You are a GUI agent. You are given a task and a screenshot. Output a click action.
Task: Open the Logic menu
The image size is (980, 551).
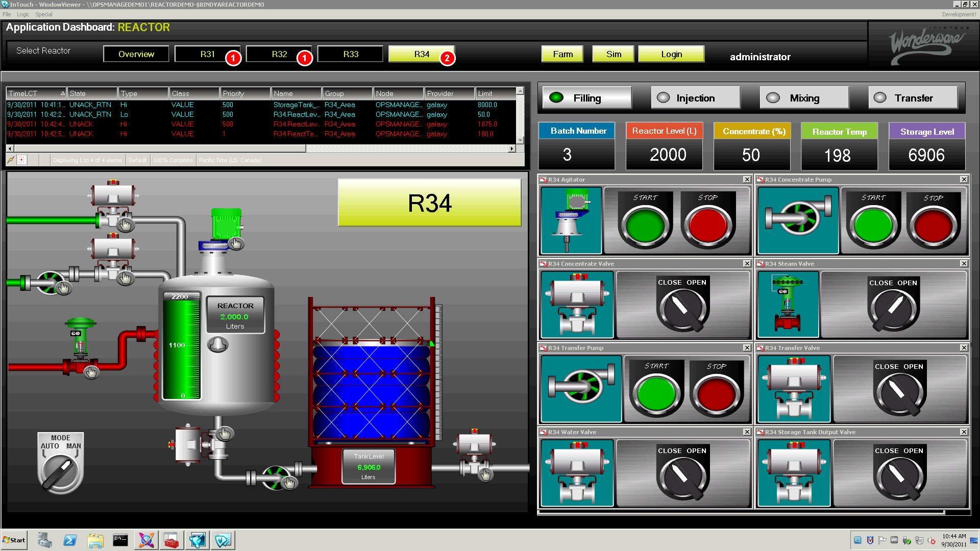click(23, 14)
